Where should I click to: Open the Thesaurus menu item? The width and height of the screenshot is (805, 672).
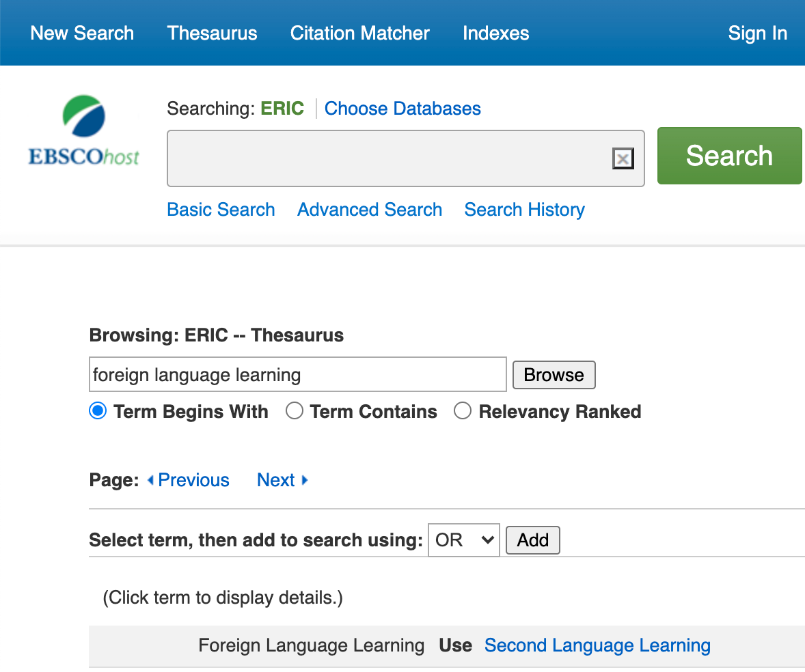point(212,33)
